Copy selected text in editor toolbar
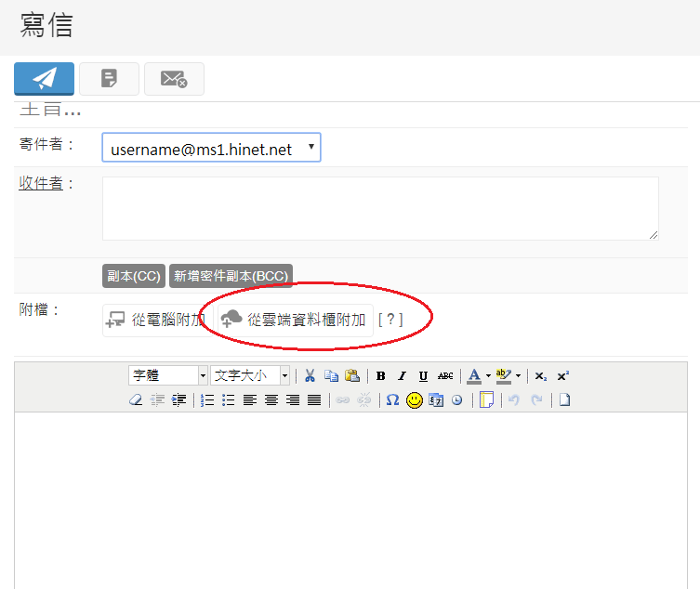700x589 pixels. [331, 375]
